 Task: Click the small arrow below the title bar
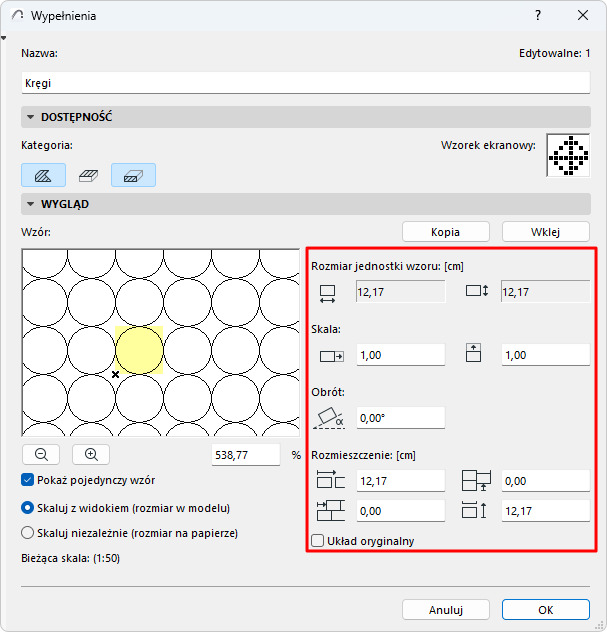(4, 38)
